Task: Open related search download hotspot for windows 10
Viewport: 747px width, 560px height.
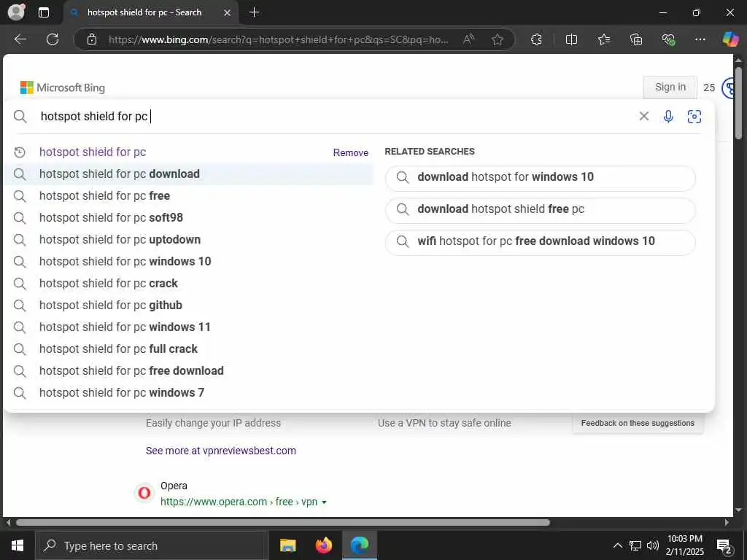Action: (x=541, y=178)
